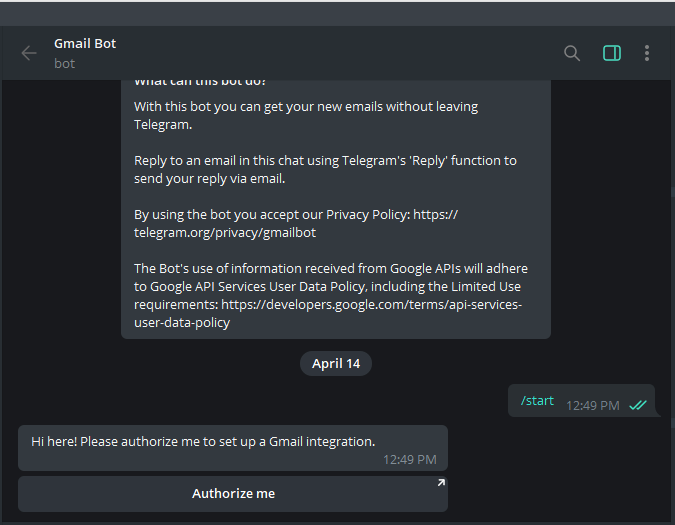
Task: Click the 'bot' status under the title
Action: click(x=65, y=64)
